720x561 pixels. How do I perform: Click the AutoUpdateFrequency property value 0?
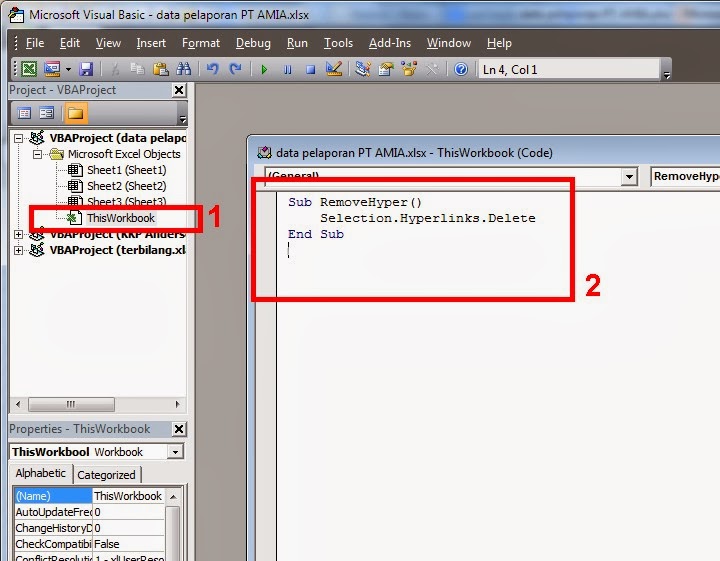[x=128, y=512]
